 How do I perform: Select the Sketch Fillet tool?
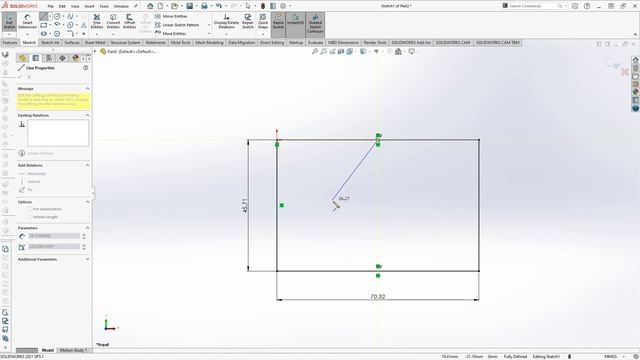click(70, 33)
